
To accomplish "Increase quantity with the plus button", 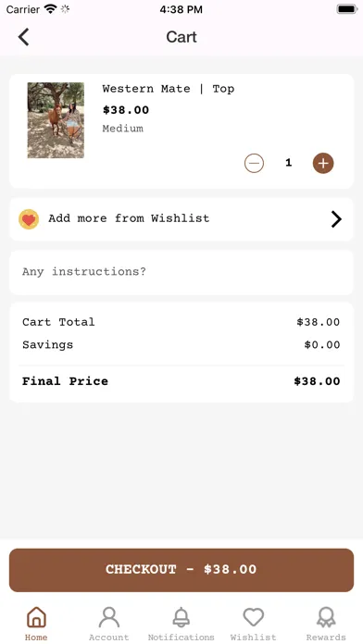I will click(x=323, y=163).
